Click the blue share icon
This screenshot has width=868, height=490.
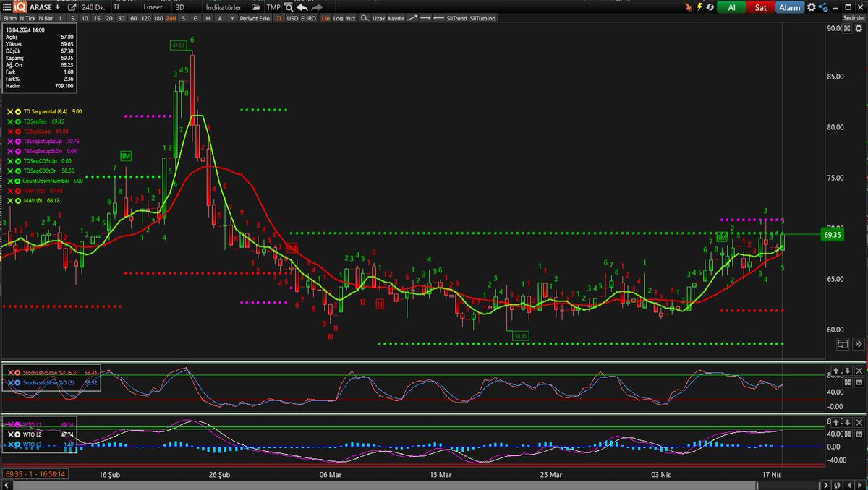[x=822, y=7]
